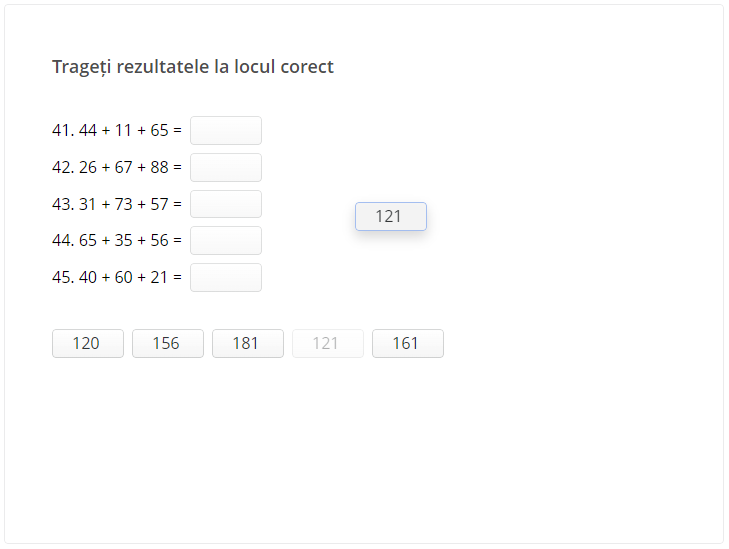
Task: Select the 156 answer tile
Action: click(167, 343)
